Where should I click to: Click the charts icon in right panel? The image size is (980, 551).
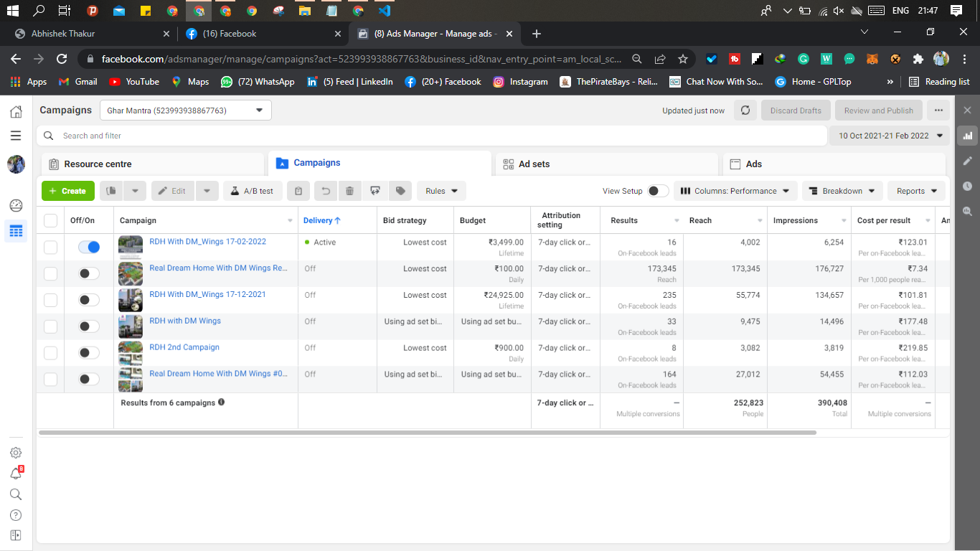tap(968, 135)
